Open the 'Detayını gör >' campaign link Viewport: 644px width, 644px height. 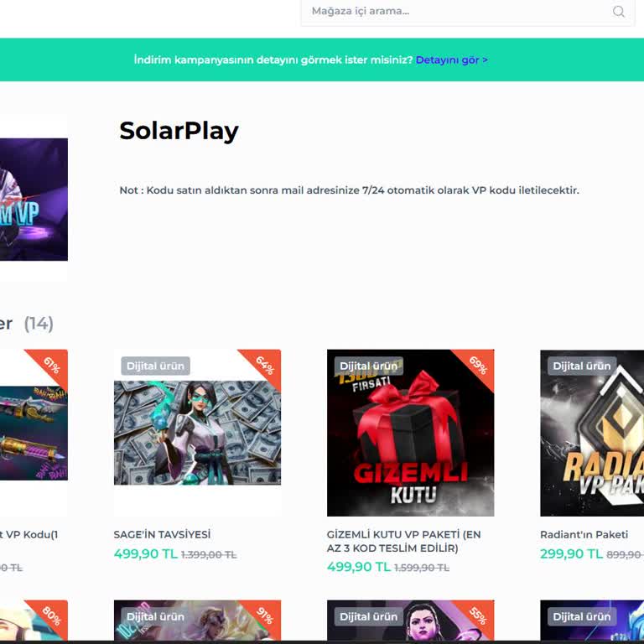[x=451, y=60]
